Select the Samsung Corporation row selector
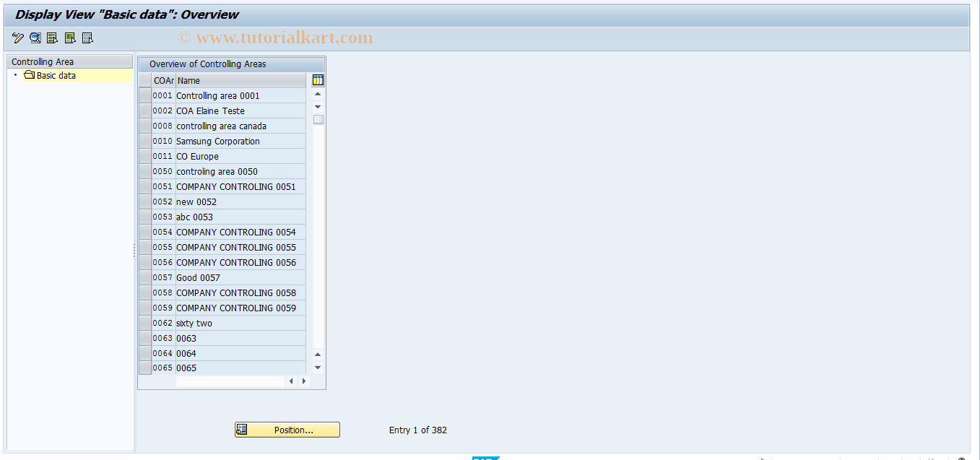 pos(145,141)
